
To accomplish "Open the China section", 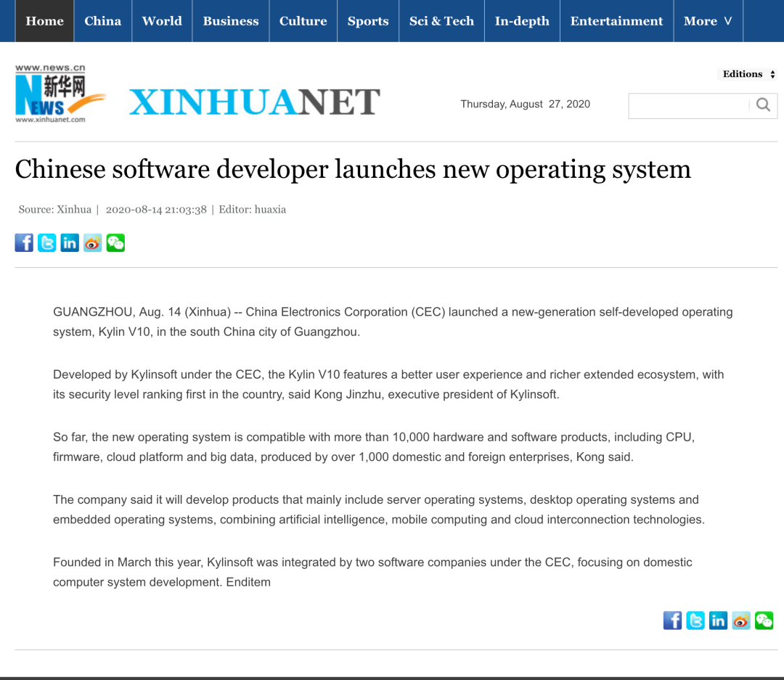I will [102, 21].
